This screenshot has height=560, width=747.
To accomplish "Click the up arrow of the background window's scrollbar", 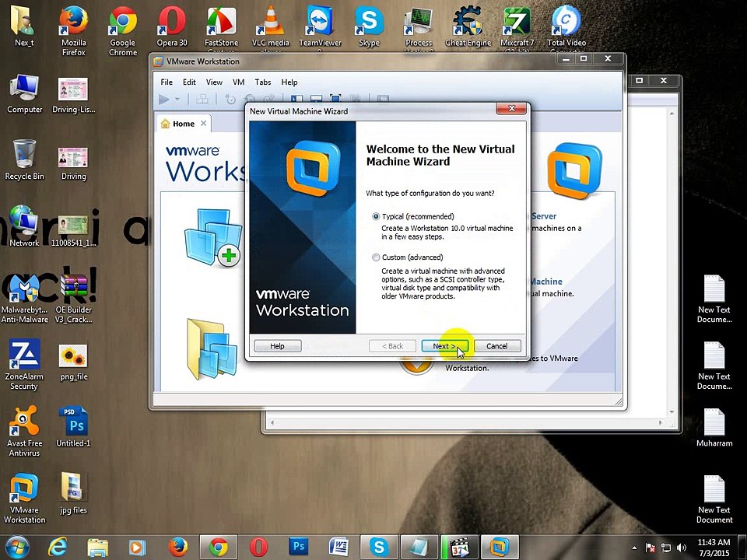I will click(x=672, y=114).
